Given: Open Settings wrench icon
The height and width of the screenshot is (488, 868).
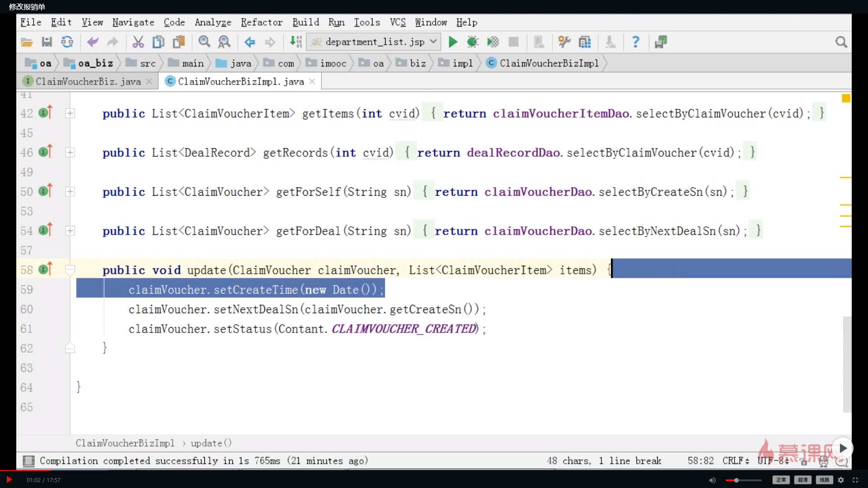Looking at the screenshot, I should tap(564, 42).
